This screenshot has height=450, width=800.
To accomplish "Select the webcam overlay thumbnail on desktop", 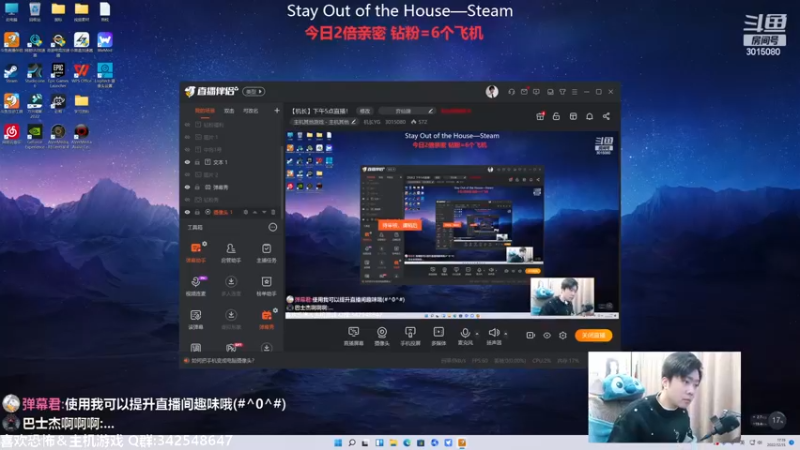I will pyautogui.click(x=664, y=396).
